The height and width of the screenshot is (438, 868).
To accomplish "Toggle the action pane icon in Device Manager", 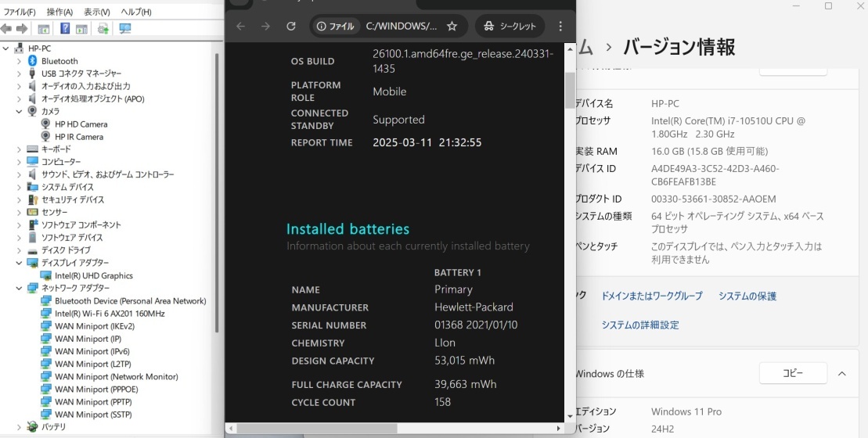I will (x=81, y=28).
